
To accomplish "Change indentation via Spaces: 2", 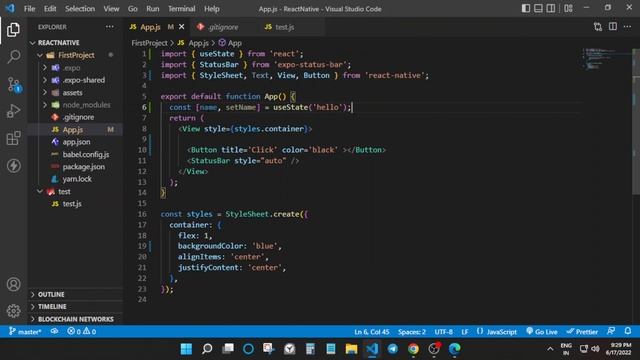I will 412,332.
